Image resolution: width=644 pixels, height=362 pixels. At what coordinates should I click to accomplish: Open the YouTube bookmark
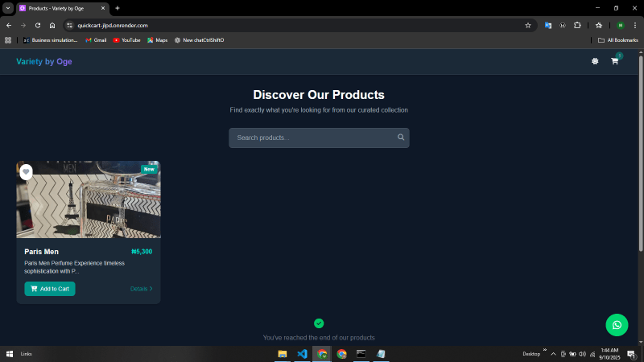pos(126,40)
